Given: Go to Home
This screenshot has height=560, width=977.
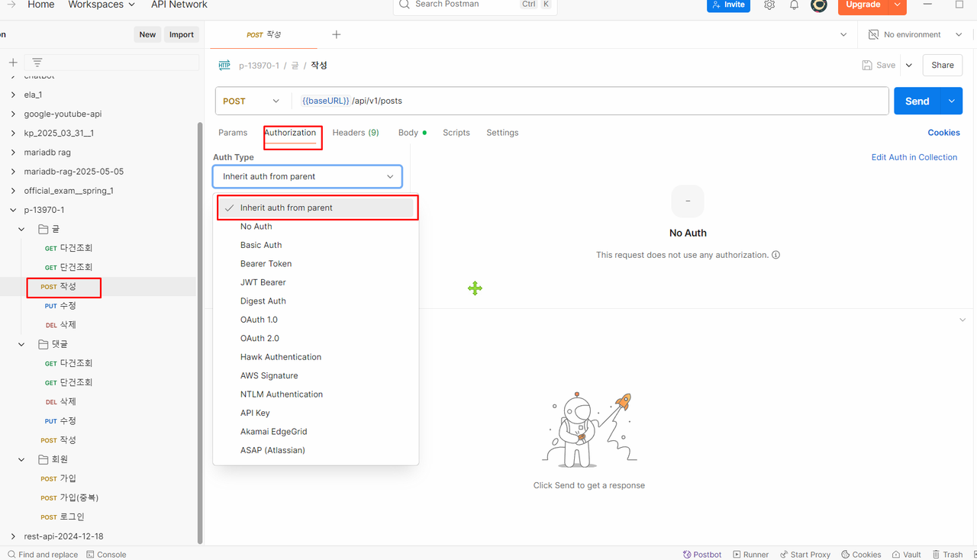Looking at the screenshot, I should (41, 5).
